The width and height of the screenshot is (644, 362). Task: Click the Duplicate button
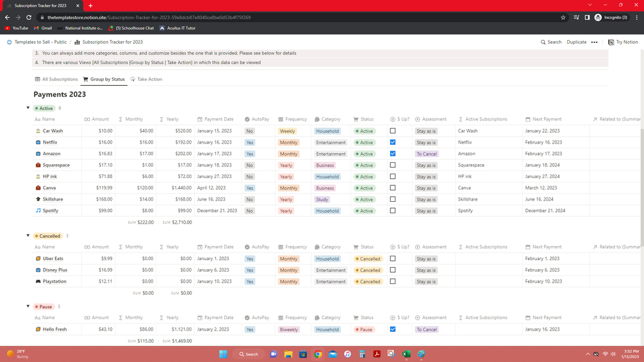(x=576, y=42)
